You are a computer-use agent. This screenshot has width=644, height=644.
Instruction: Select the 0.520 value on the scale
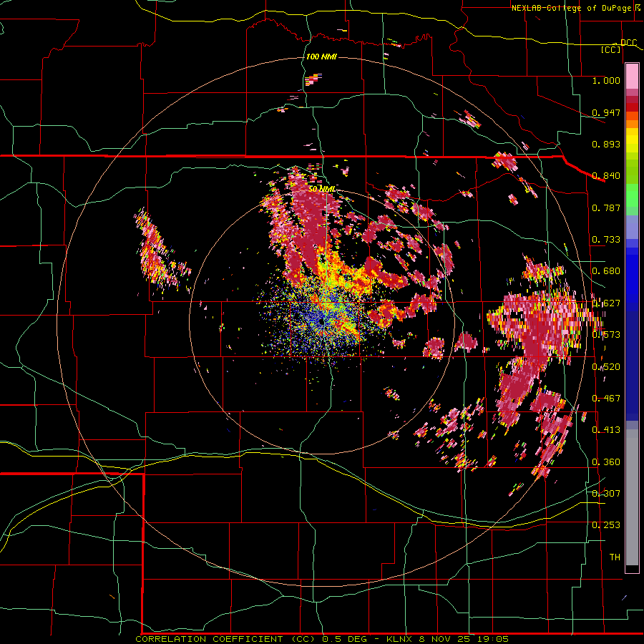point(606,367)
